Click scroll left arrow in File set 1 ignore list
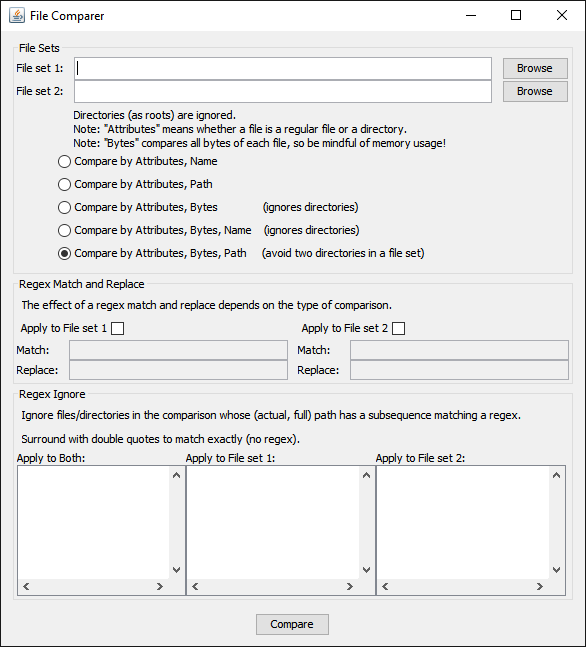The height and width of the screenshot is (647, 586). [195, 586]
